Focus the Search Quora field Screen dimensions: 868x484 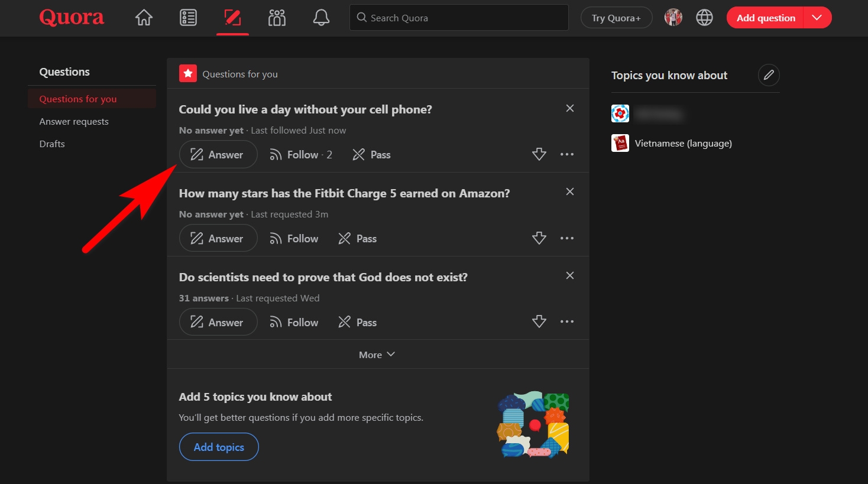459,18
